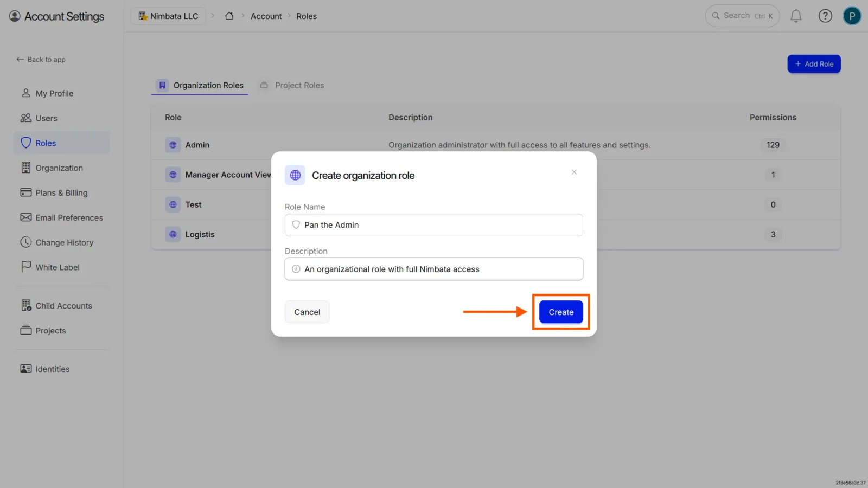Open Projects in the sidebar
The image size is (868, 488).
pyautogui.click(x=62, y=331)
